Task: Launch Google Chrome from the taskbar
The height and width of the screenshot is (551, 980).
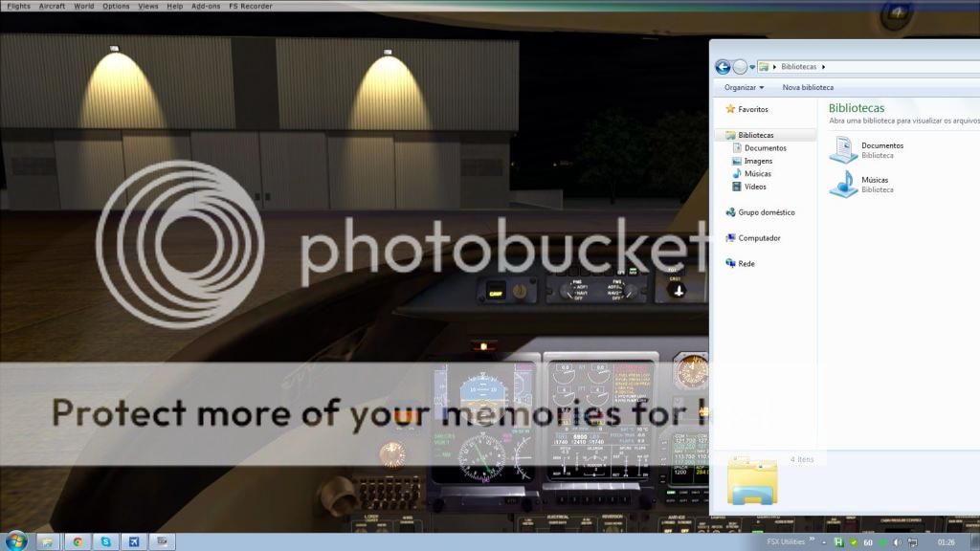Action: point(78,541)
